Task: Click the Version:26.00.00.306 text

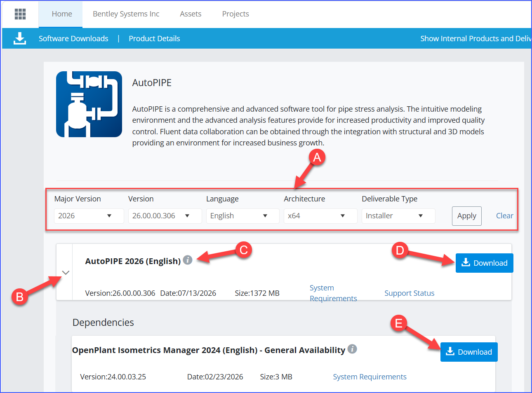Action: (120, 293)
